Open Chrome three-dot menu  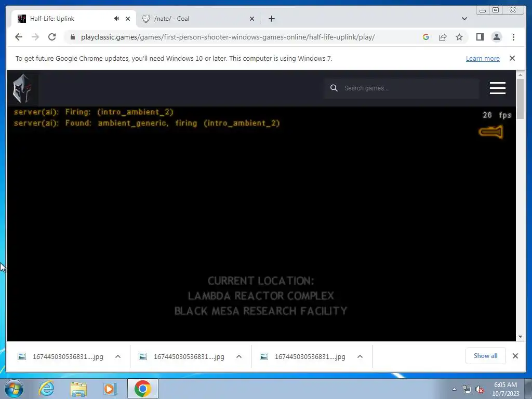pyautogui.click(x=513, y=37)
